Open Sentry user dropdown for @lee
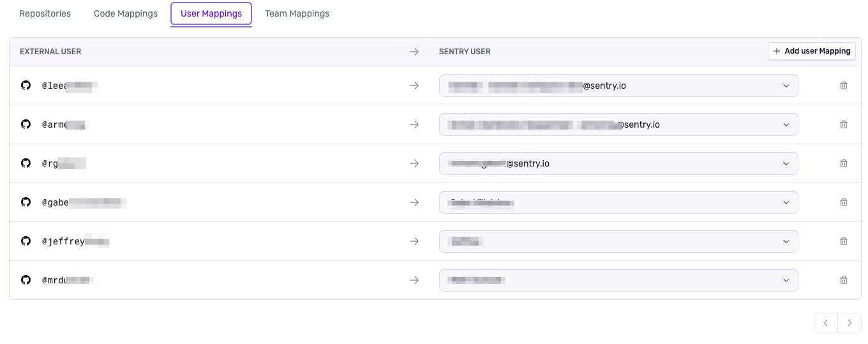The height and width of the screenshot is (344, 868). 618,86
